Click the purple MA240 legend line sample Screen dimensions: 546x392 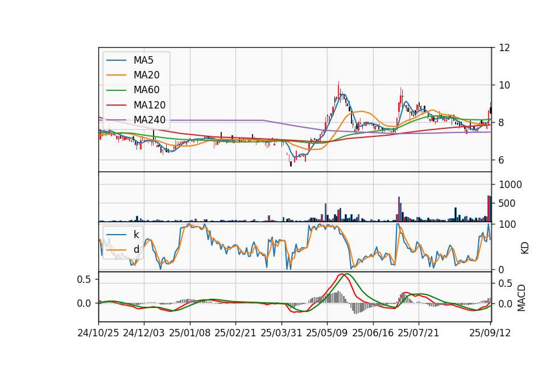116,120
